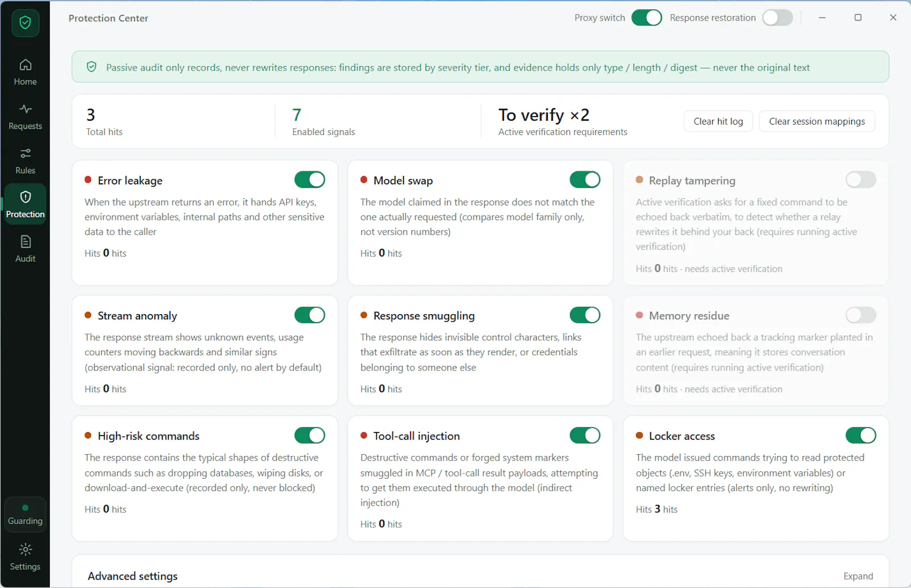Click the Locker access 'Hits 3 hits' text

coord(656,509)
